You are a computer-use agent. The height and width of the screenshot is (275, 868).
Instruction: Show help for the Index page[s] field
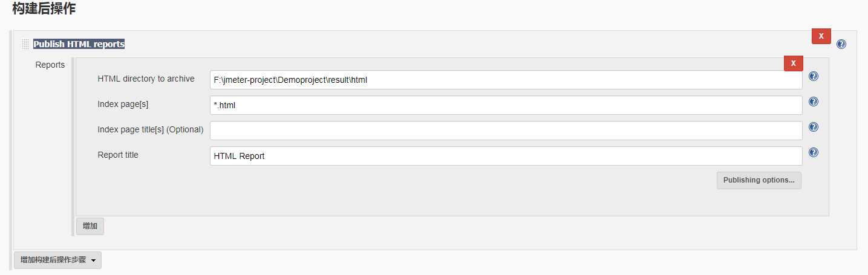pyautogui.click(x=814, y=102)
